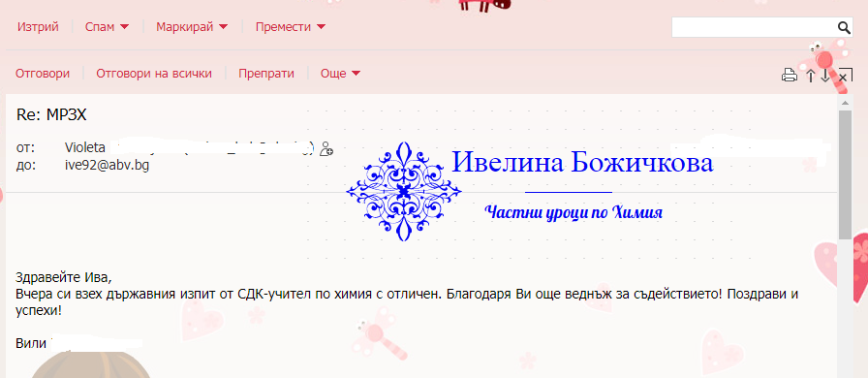The width and height of the screenshot is (868, 378).
Task: Print this email with the printer icon
Action: tap(790, 76)
